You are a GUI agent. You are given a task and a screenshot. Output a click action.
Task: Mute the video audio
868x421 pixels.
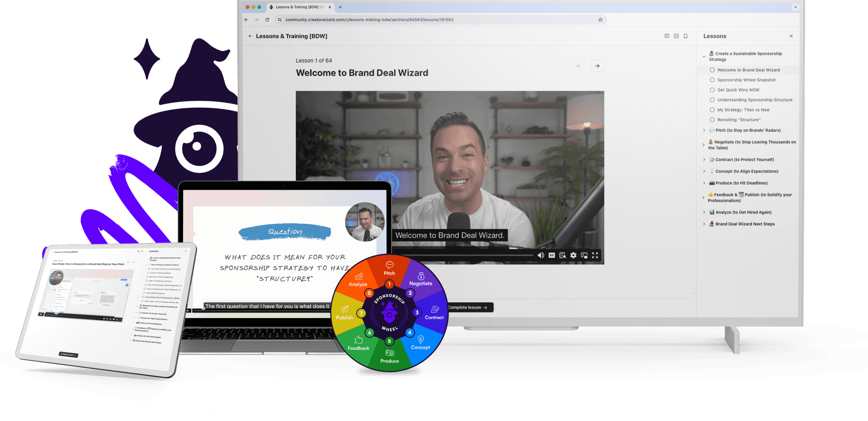(541, 255)
